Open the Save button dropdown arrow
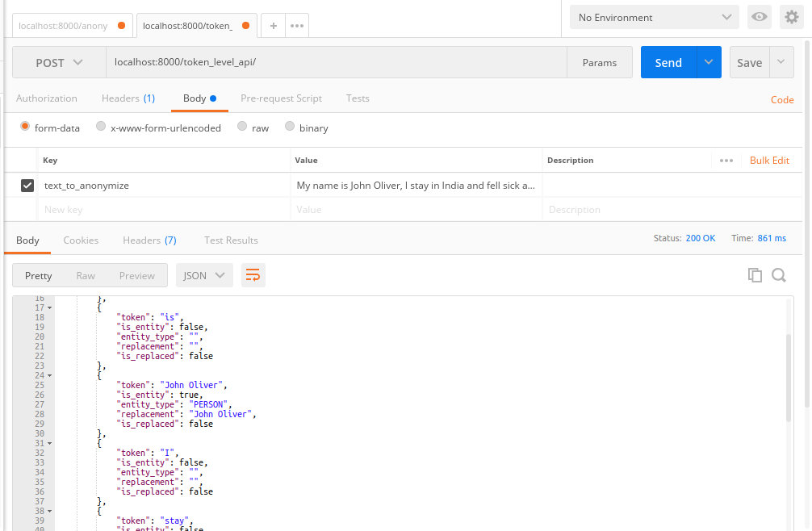Viewport: 812px width, 531px height. pyautogui.click(x=781, y=62)
